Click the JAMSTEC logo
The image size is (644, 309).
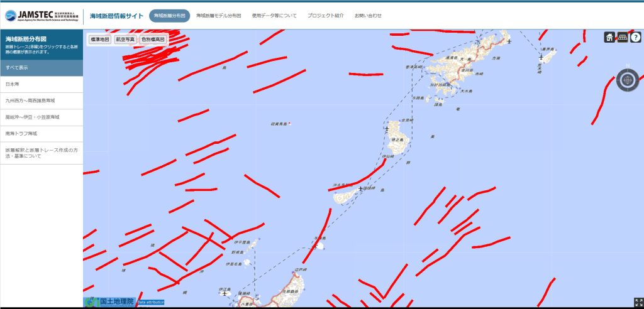click(x=42, y=15)
